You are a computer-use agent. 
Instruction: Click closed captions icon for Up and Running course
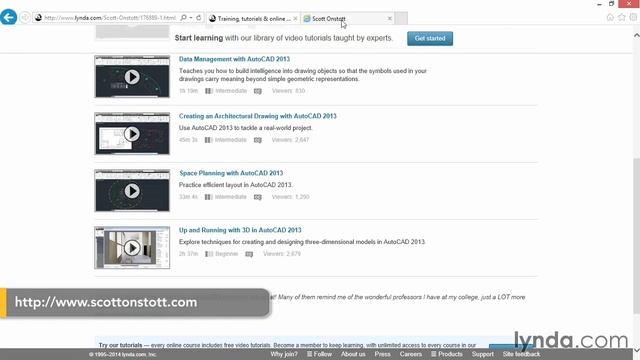(249, 254)
